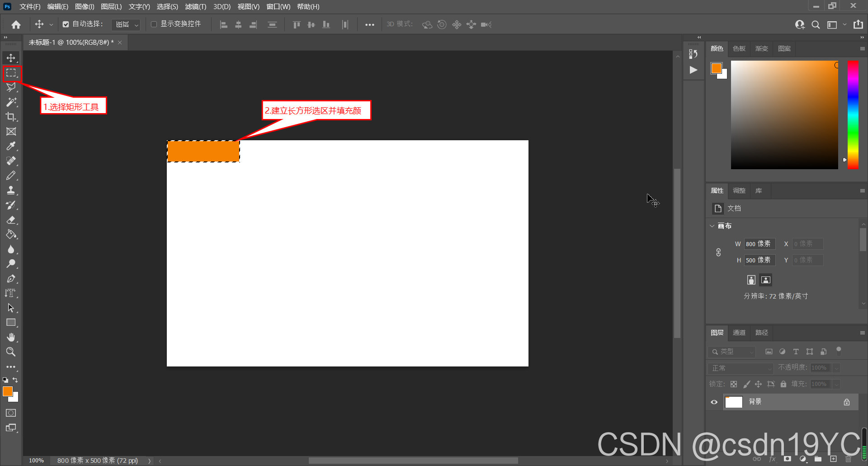Enable Show Transform Controls checkbox
The width and height of the screenshot is (868, 466).
[x=154, y=24]
